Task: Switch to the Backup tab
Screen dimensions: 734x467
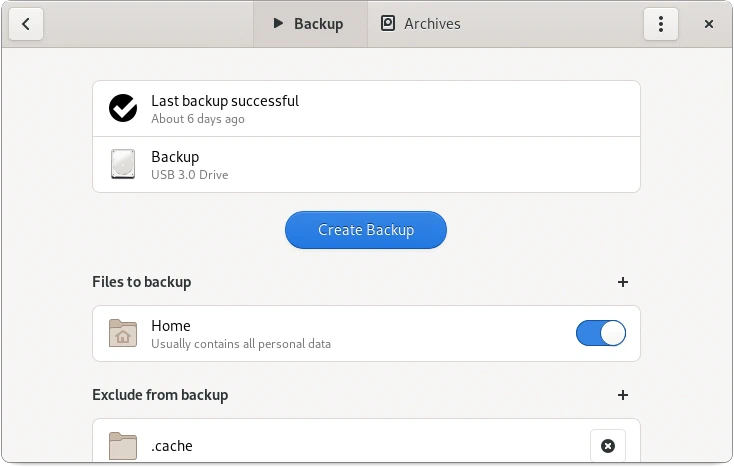Action: click(x=310, y=24)
